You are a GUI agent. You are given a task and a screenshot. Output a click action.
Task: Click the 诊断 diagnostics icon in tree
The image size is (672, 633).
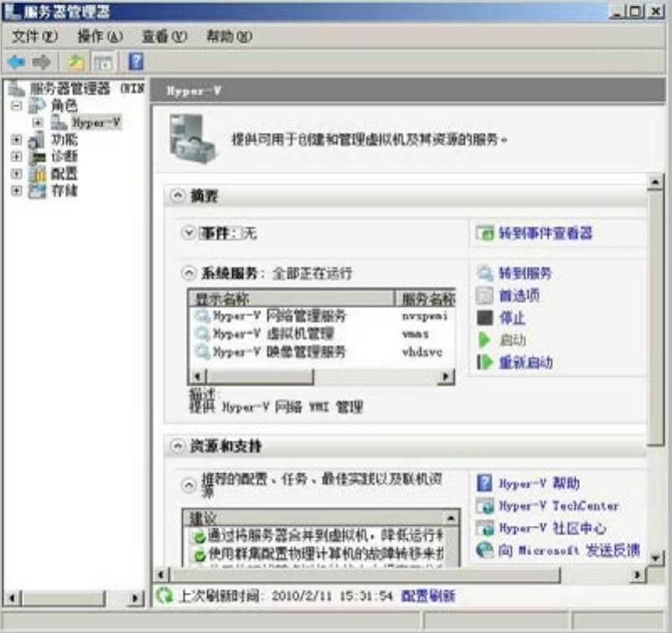pos(37,157)
